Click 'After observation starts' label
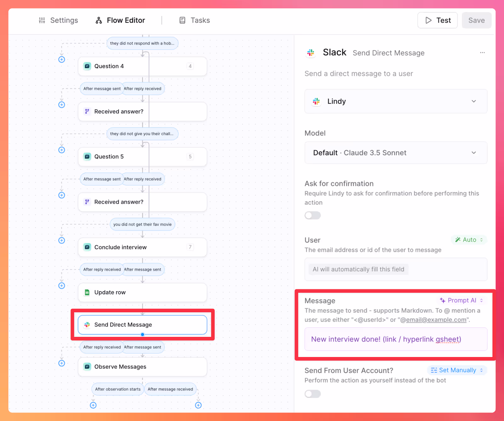Image resolution: width=504 pixels, height=421 pixels. pos(118,389)
